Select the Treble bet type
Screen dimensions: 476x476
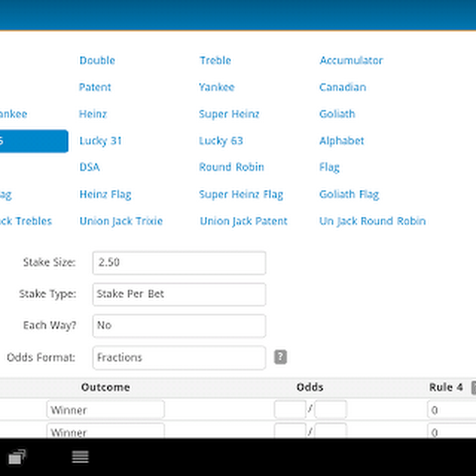coord(215,60)
